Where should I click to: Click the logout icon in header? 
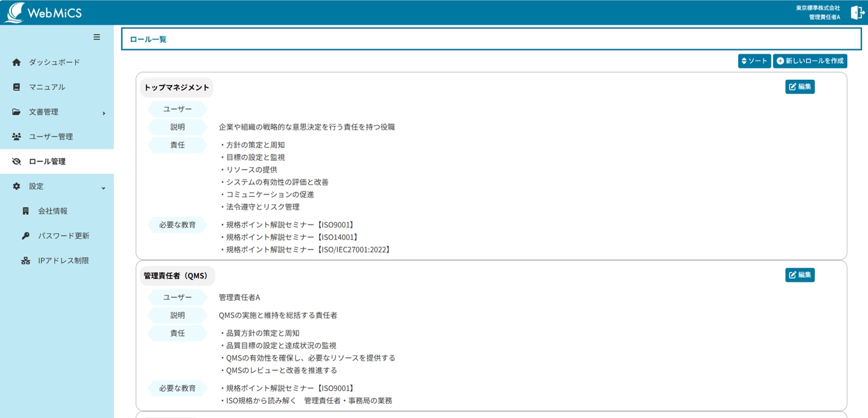point(857,12)
